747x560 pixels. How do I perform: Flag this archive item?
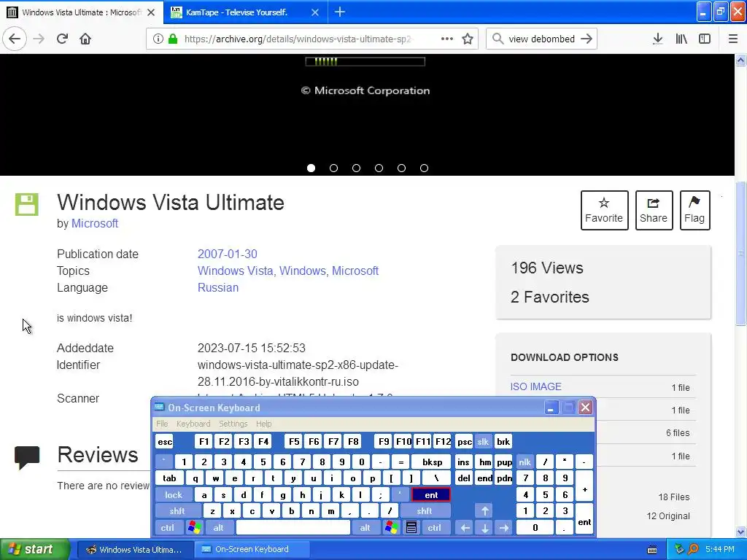click(x=694, y=211)
